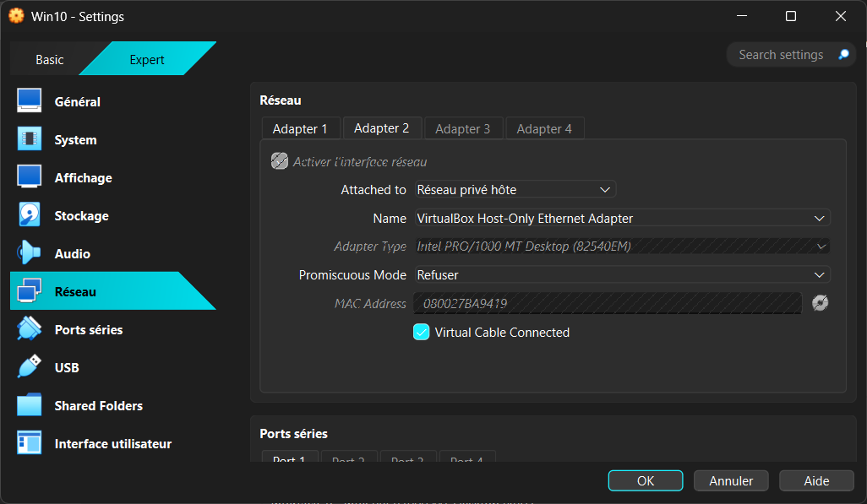Open the Affichage monitor icon
The height and width of the screenshot is (504, 867).
coord(30,177)
